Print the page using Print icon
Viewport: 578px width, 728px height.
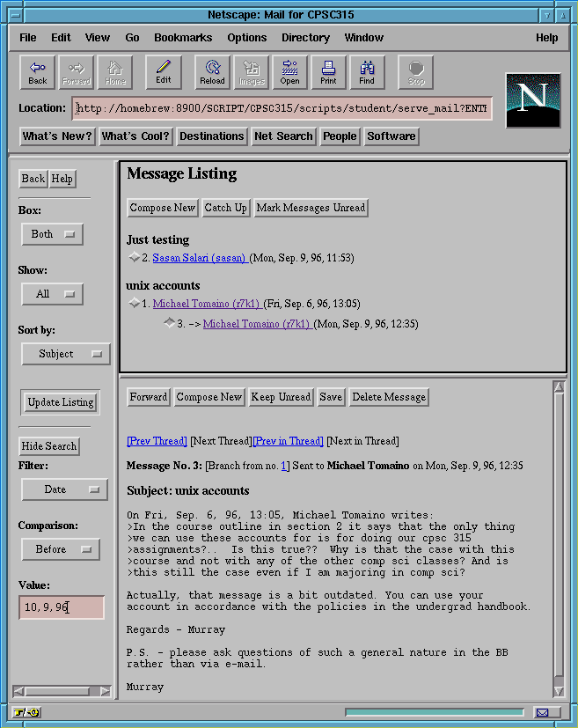328,72
